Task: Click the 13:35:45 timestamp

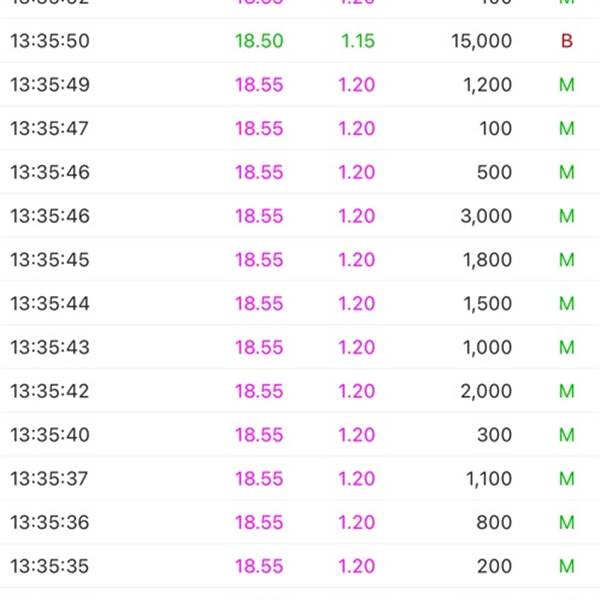Action: coord(50,260)
